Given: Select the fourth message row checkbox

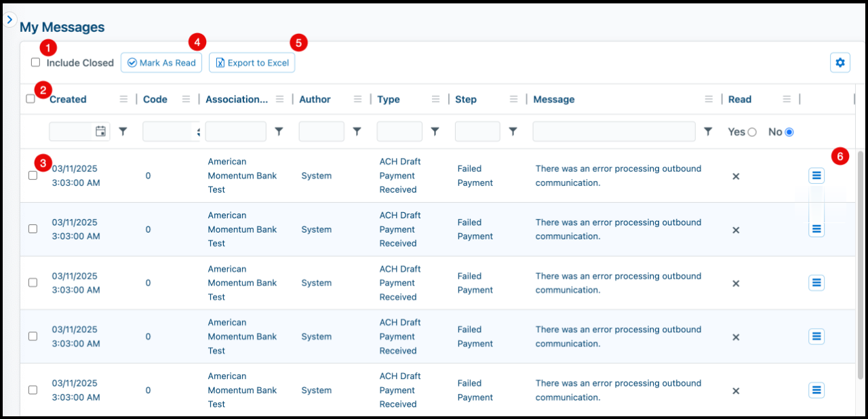Looking at the screenshot, I should 33,336.
